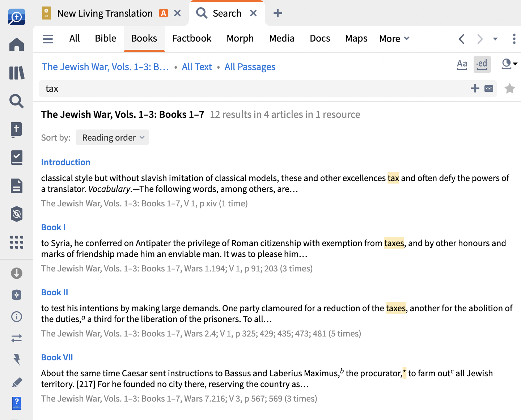The image size is (521, 420).
Task: Switch to the New Living Translation tab
Action: pyautogui.click(x=105, y=13)
